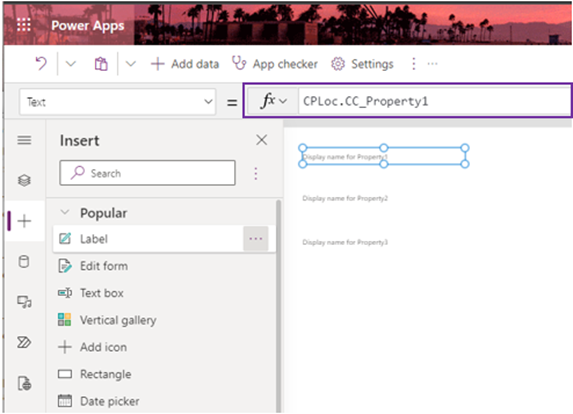The image size is (573, 414).
Task: Select the Insert plus icon in the sidebar
Action: tap(24, 221)
